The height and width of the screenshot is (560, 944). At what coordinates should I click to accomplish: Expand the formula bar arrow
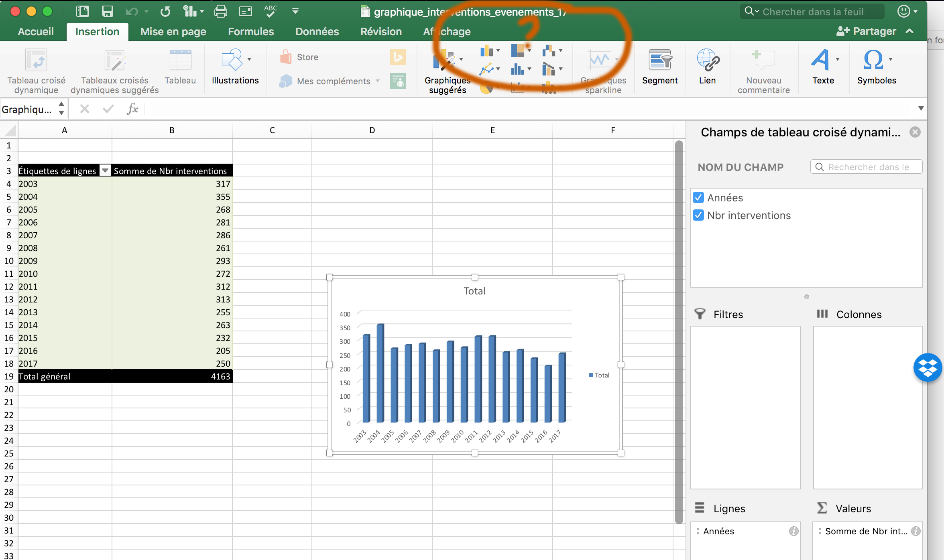pyautogui.click(x=921, y=108)
